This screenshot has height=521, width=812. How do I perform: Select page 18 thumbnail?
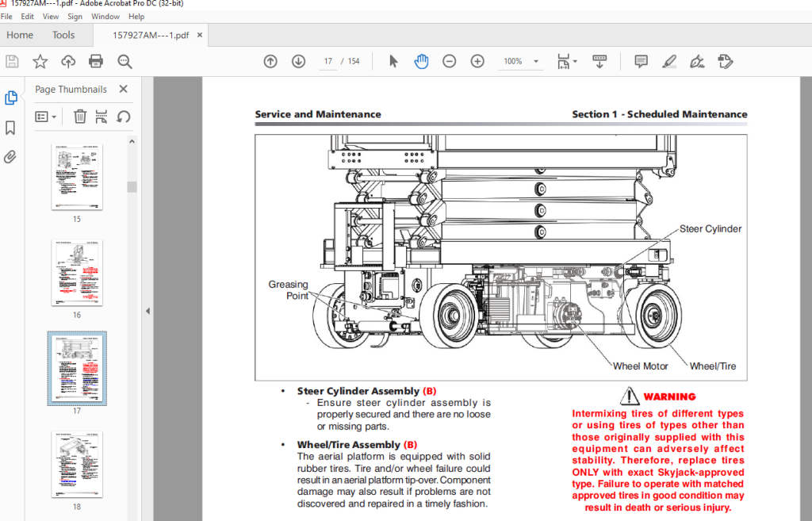tap(77, 464)
